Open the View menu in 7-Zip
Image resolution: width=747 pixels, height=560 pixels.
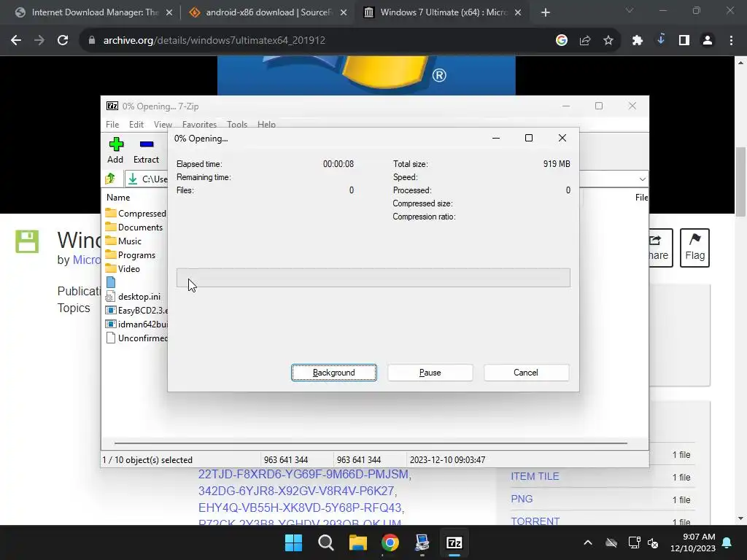coord(163,124)
